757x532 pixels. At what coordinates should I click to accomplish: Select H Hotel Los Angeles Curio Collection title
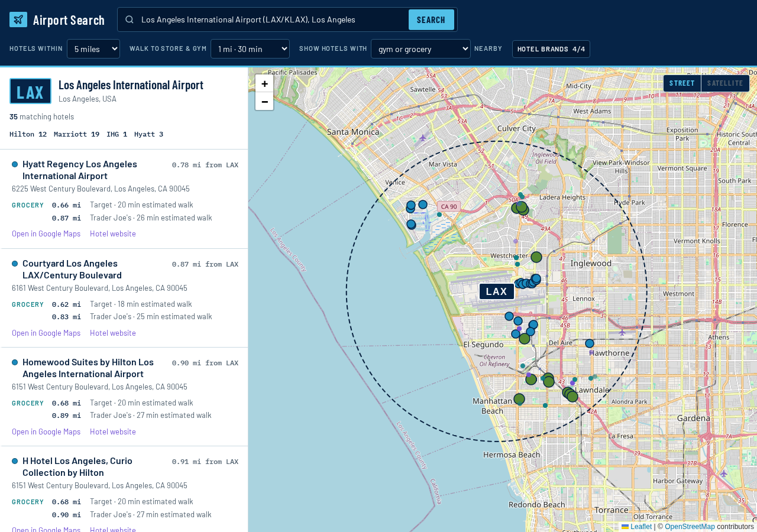click(x=77, y=467)
